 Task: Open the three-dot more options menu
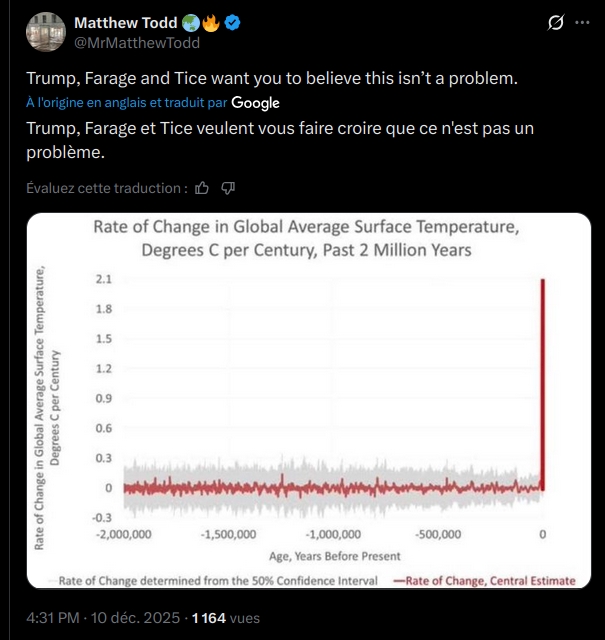click(x=583, y=23)
